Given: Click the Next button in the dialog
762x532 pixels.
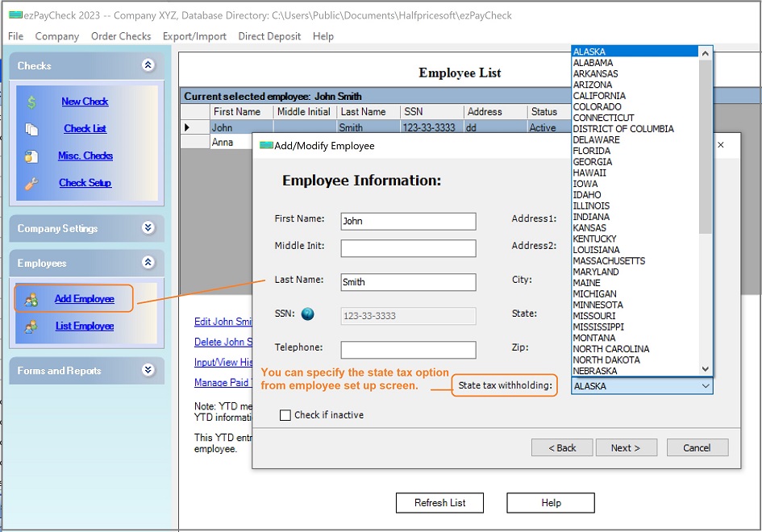Looking at the screenshot, I should [627, 447].
